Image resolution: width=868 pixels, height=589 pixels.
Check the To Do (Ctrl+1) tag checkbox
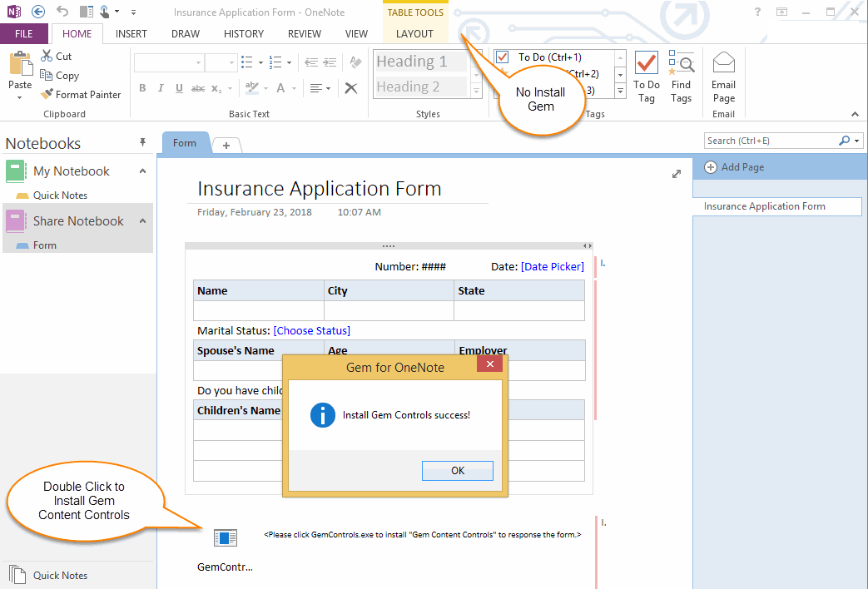point(502,57)
